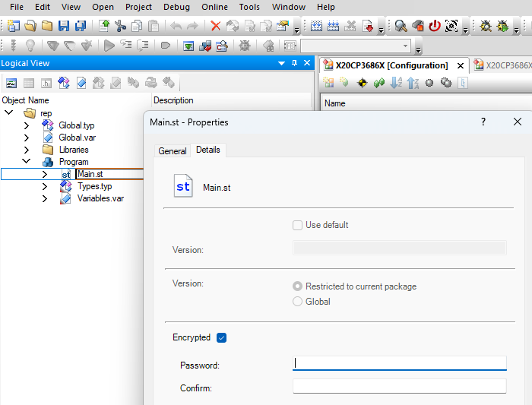Select Types.typ in the tree
The height and width of the screenshot is (405, 532).
tap(95, 187)
